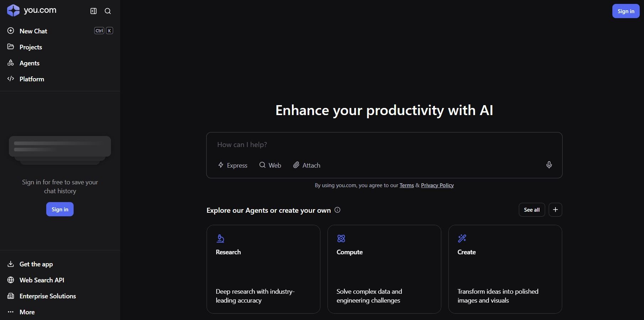Screen dimensions: 644x320
Task: Select the Compute agent card
Action: point(384,269)
